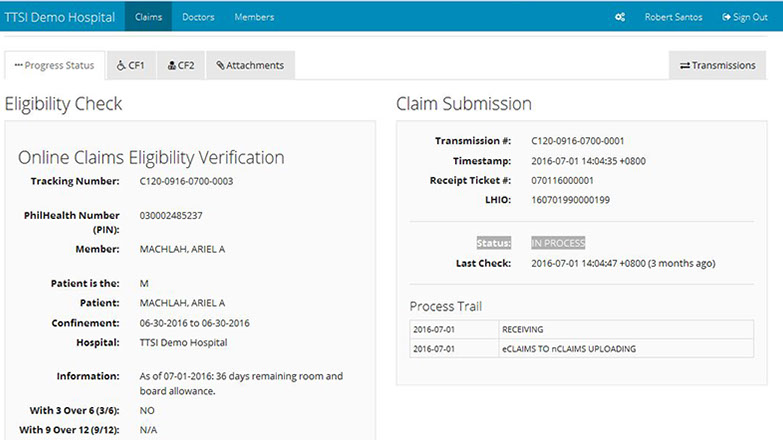Click the PhilHealth number 030002485237
The width and height of the screenshot is (783, 441).
tap(171, 215)
